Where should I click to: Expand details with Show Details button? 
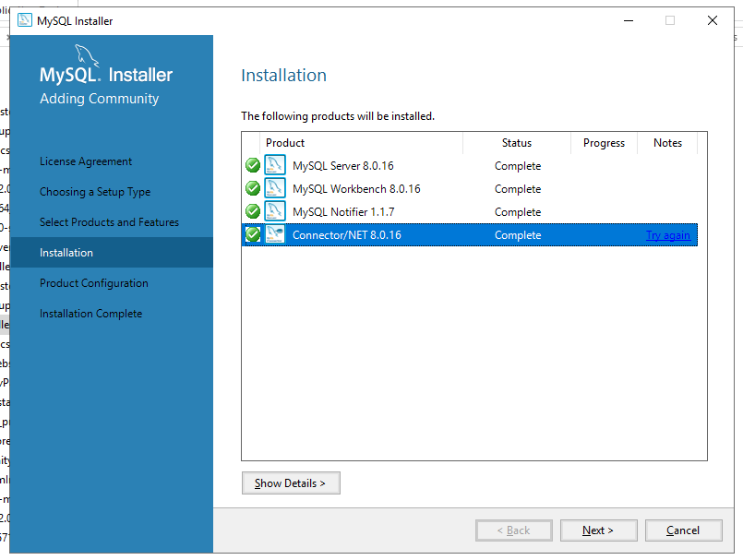(291, 483)
